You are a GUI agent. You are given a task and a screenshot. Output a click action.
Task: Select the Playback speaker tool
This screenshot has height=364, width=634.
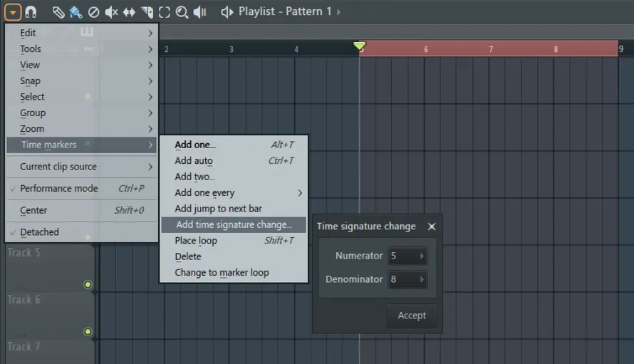(199, 13)
